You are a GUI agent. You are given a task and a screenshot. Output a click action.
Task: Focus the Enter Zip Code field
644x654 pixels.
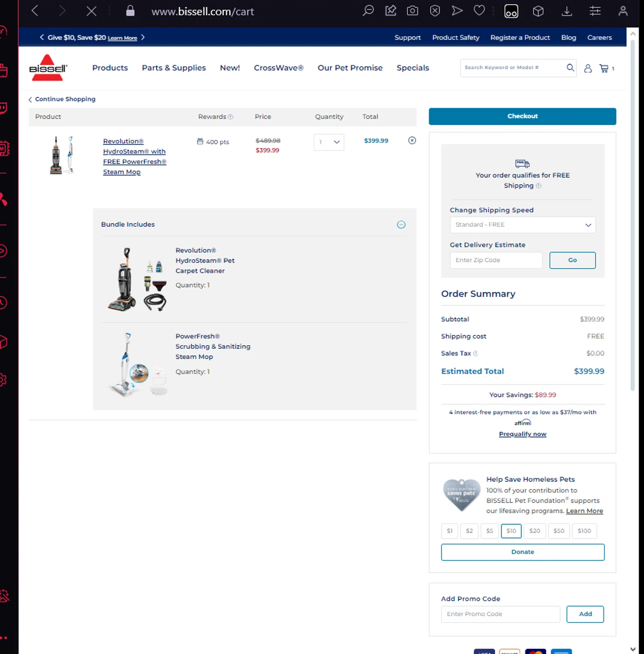(496, 260)
